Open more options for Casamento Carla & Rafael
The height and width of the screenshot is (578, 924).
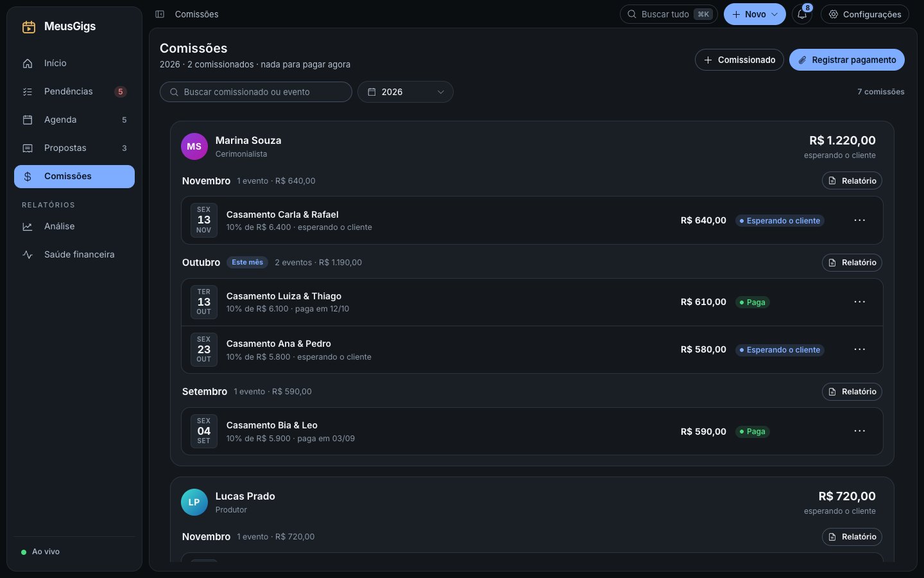point(860,220)
